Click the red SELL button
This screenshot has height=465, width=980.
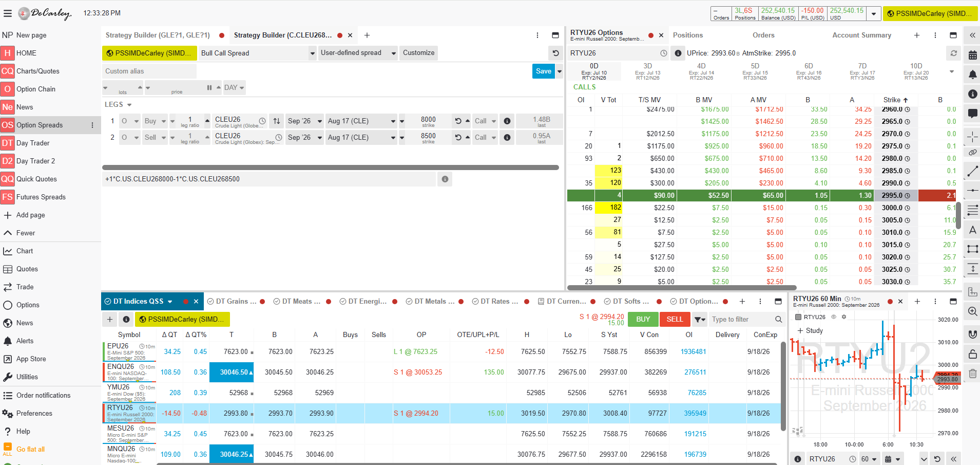point(675,320)
